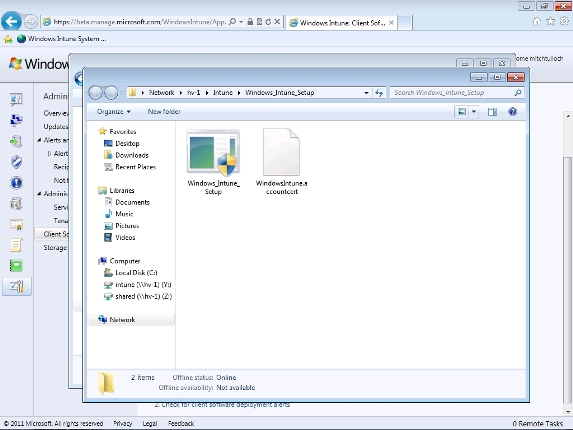Click Privacy link in Intune footer

(122, 423)
